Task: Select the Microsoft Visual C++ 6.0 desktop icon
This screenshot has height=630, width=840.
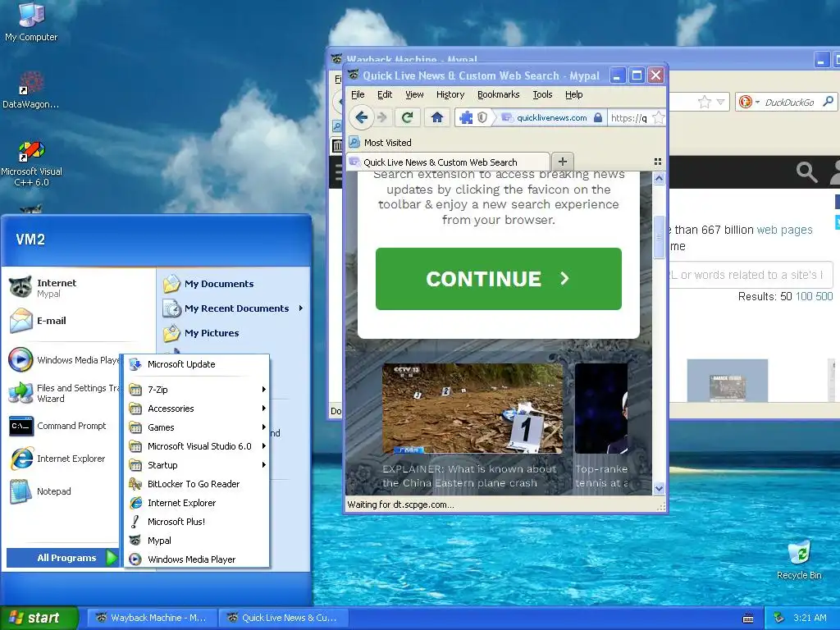Action: (x=31, y=163)
